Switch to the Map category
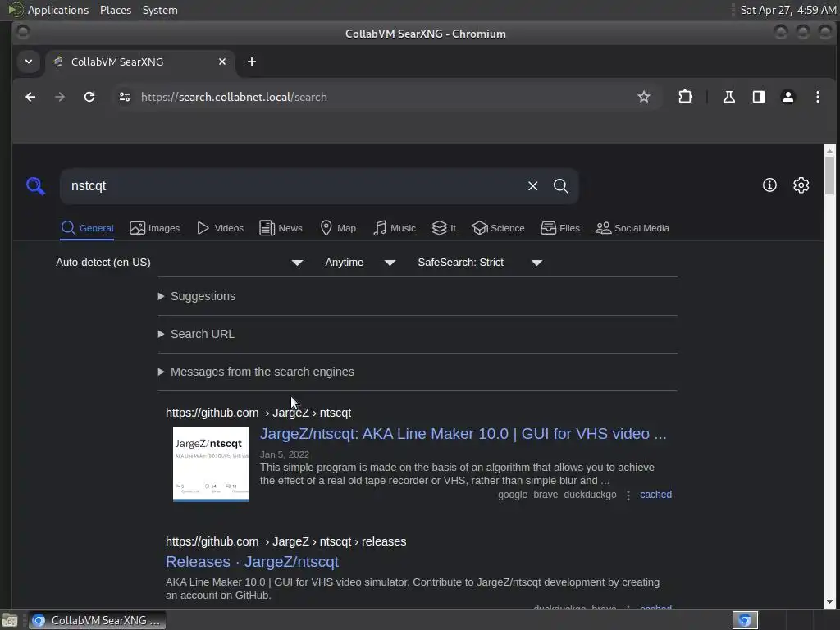 [x=338, y=228]
